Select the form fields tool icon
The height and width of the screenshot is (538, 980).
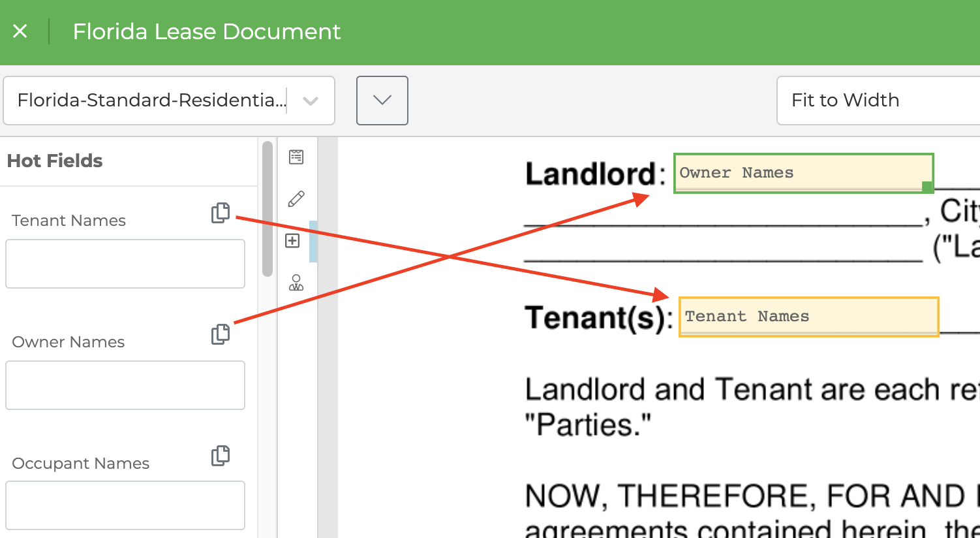296,157
